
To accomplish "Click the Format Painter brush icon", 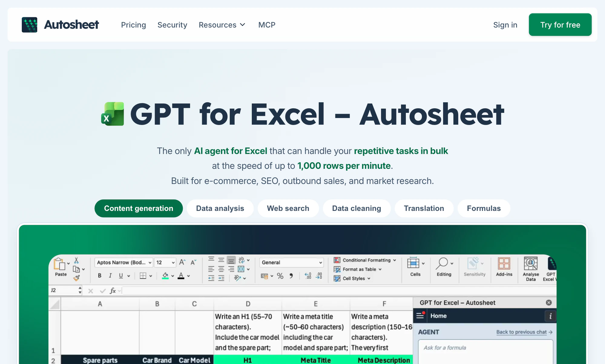I will click(x=77, y=278).
